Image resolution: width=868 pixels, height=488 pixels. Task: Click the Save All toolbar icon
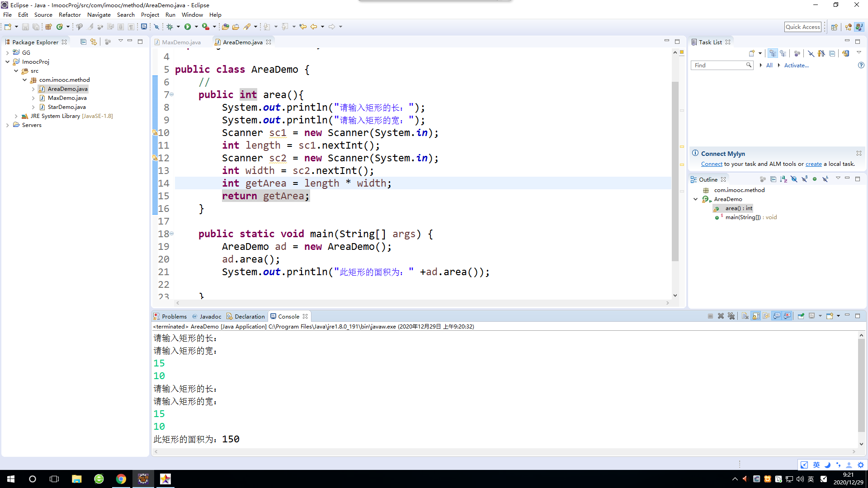(36, 27)
